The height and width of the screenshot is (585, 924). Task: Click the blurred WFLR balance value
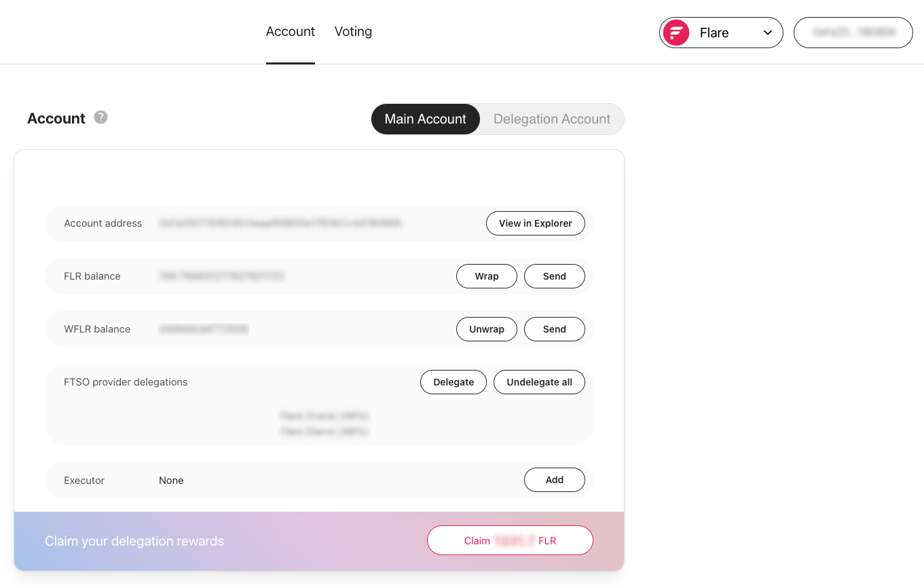[x=204, y=329]
